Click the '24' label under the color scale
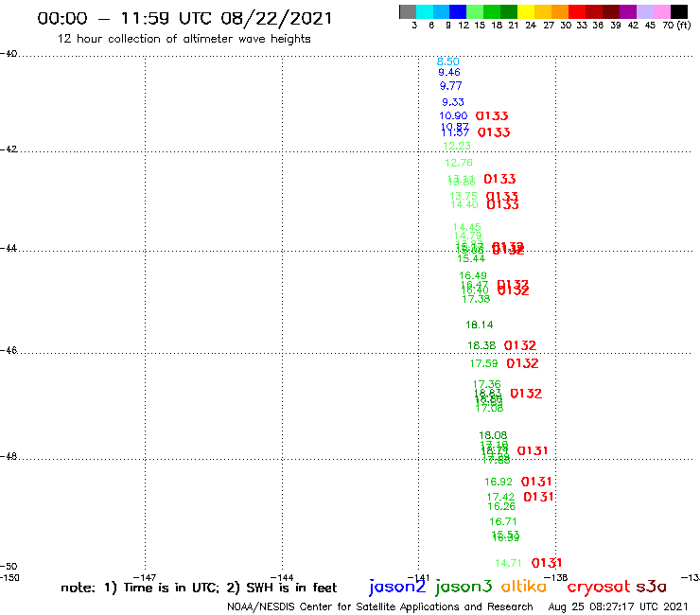Image resolution: width=700 pixels, height=615 pixels. 531,26
